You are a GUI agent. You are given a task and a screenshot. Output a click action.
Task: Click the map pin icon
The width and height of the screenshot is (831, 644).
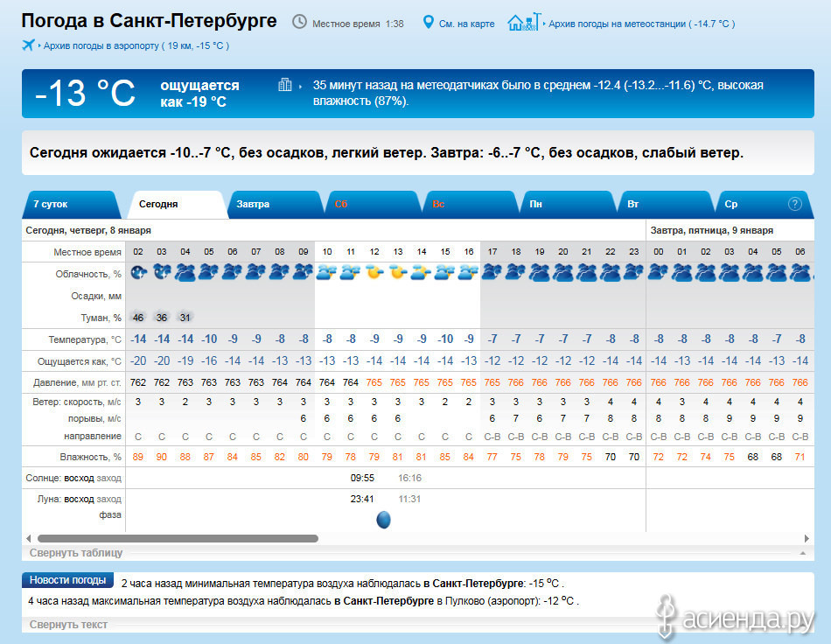tap(428, 23)
